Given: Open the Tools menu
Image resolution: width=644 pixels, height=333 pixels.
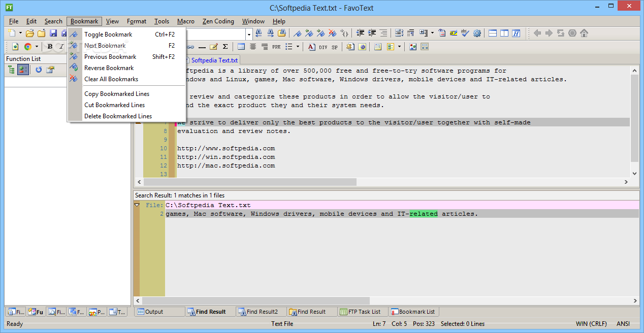Looking at the screenshot, I should 162,21.
